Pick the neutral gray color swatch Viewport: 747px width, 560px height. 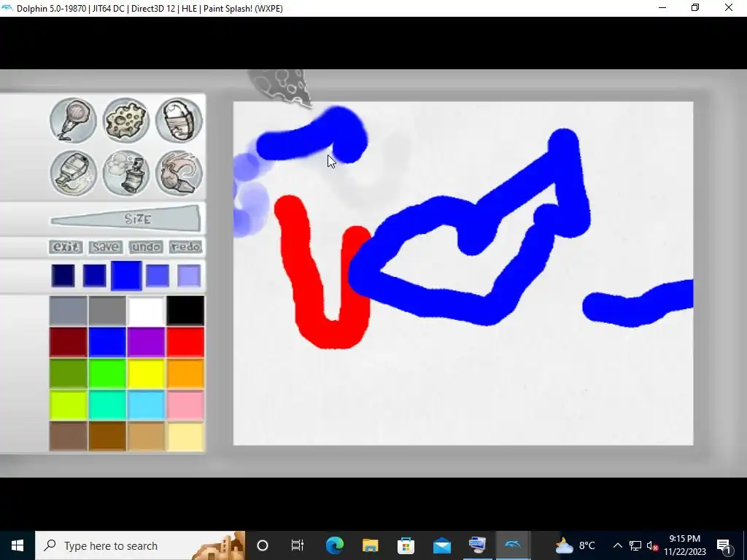pyautogui.click(x=107, y=311)
